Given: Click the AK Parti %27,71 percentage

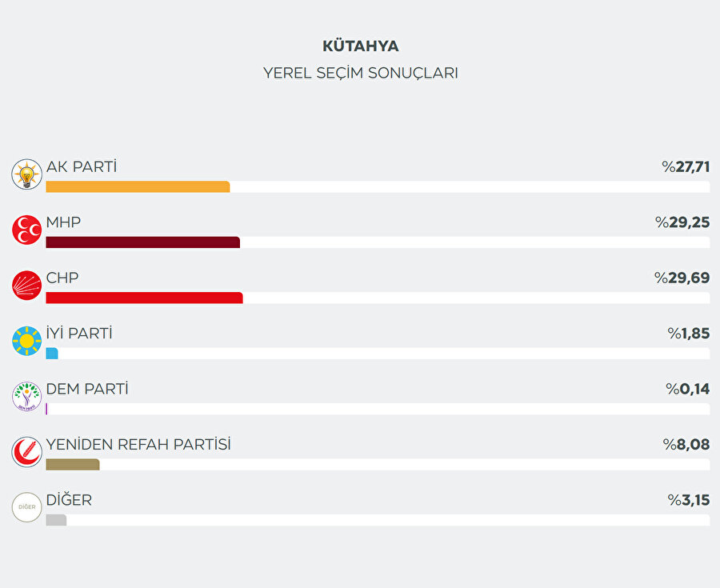Looking at the screenshot, I should coord(686,166).
